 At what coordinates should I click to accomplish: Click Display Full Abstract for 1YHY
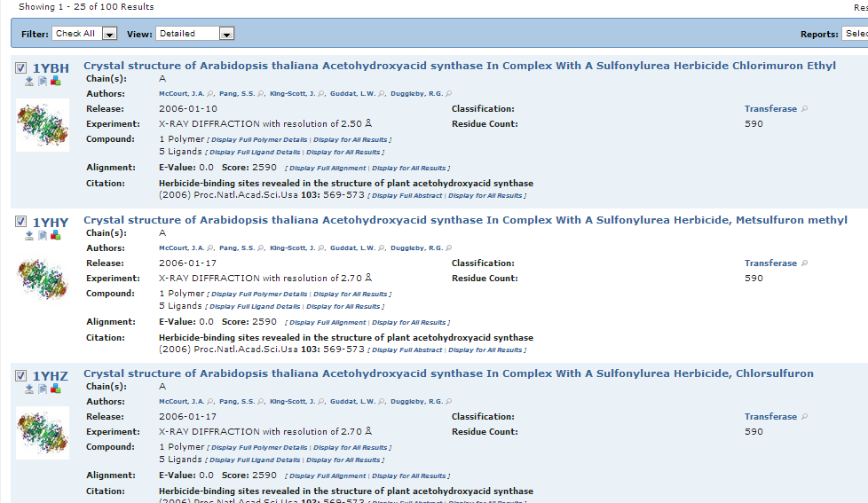406,350
